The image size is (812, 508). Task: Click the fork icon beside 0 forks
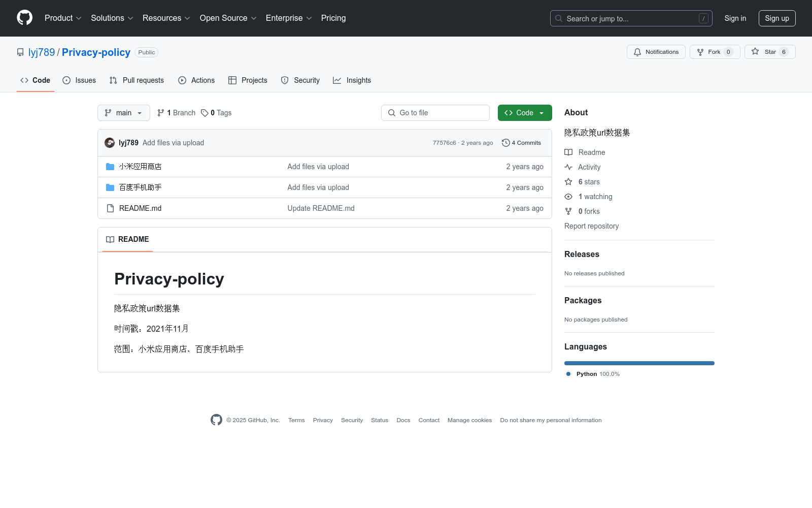[x=568, y=211]
